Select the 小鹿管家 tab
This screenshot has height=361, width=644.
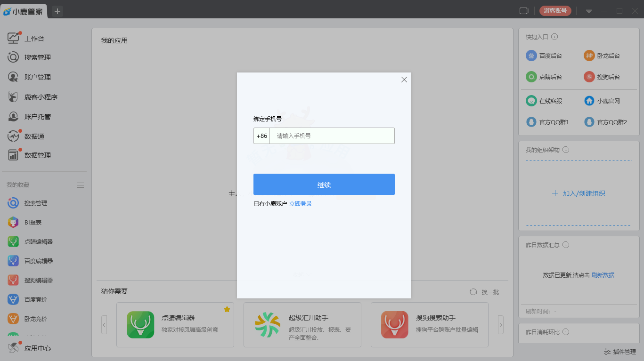(24, 11)
